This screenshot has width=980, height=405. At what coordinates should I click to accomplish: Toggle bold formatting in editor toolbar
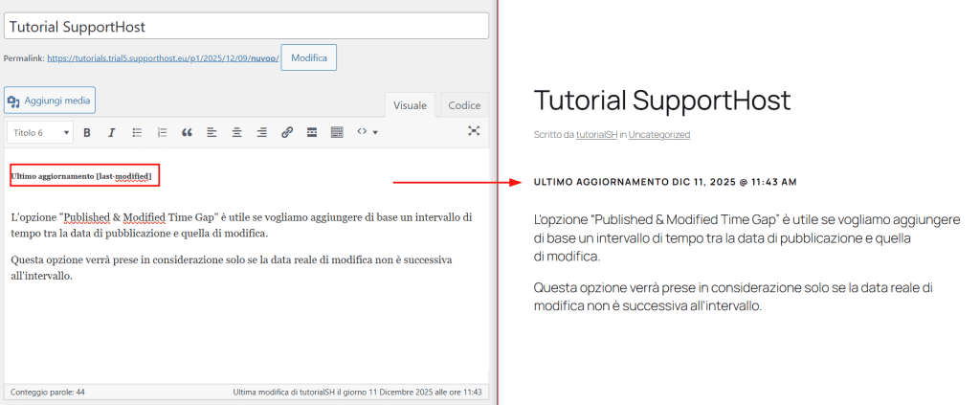87,132
